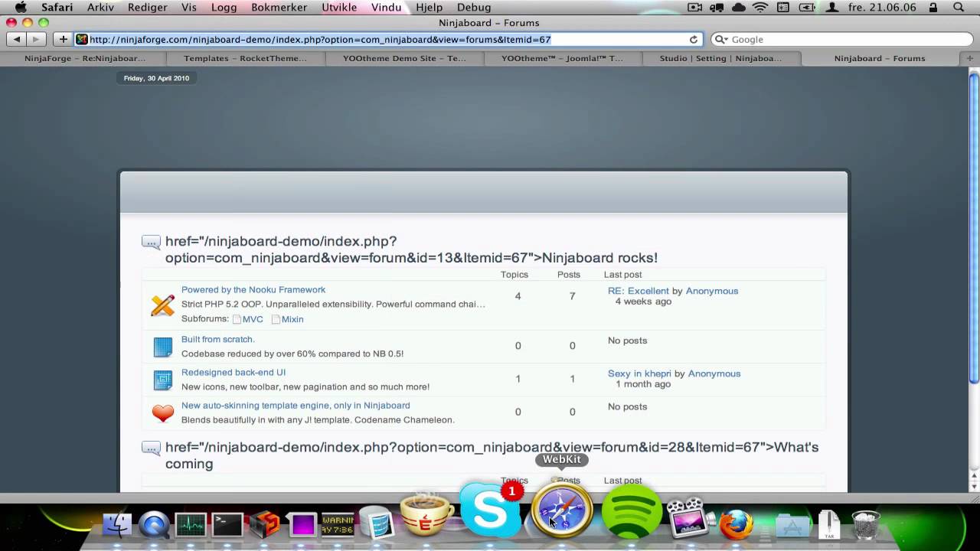The width and height of the screenshot is (980, 551).
Task: Open Skype from the dock
Action: (491, 510)
